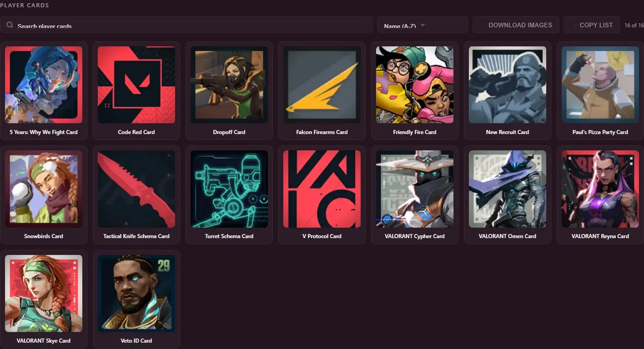Choose the VALORANT Skye card artwork
The image size is (644, 349).
tap(44, 294)
